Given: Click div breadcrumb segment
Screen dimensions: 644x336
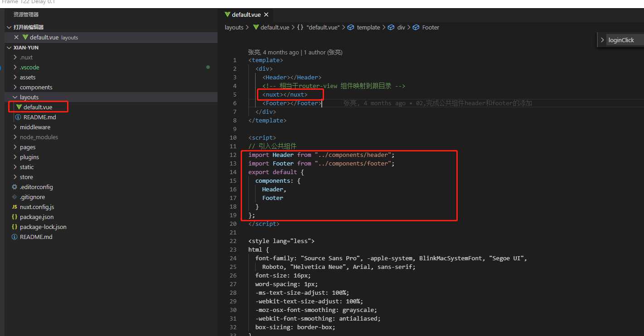Looking at the screenshot, I should (401, 27).
